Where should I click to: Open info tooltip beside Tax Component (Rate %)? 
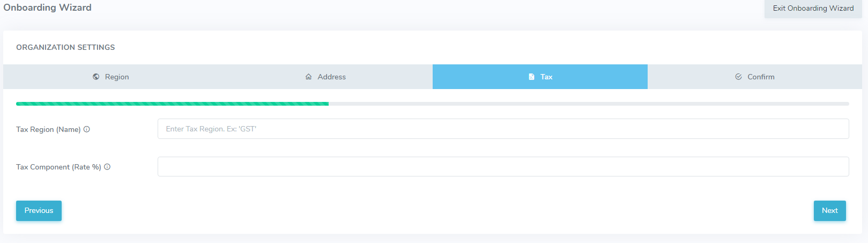(x=107, y=167)
